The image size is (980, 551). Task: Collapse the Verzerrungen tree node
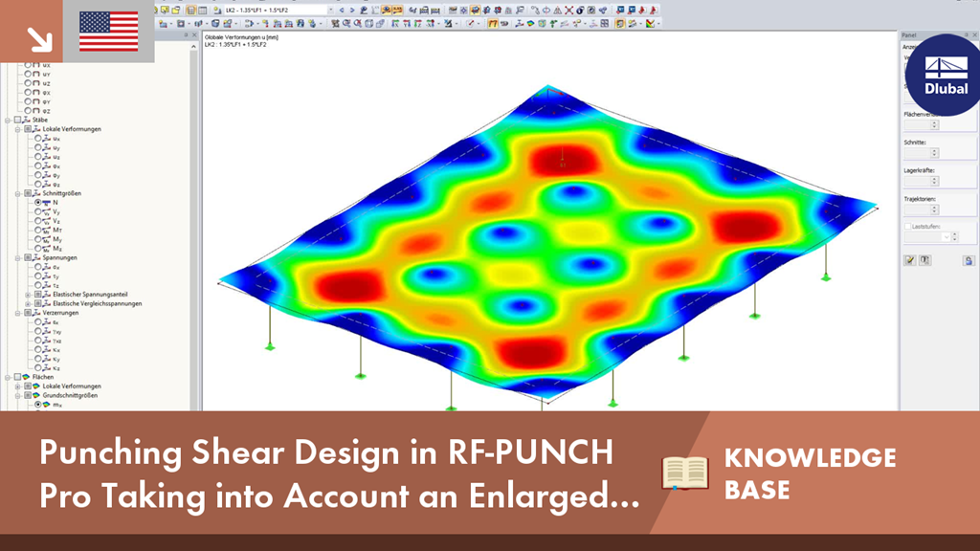[x=18, y=313]
